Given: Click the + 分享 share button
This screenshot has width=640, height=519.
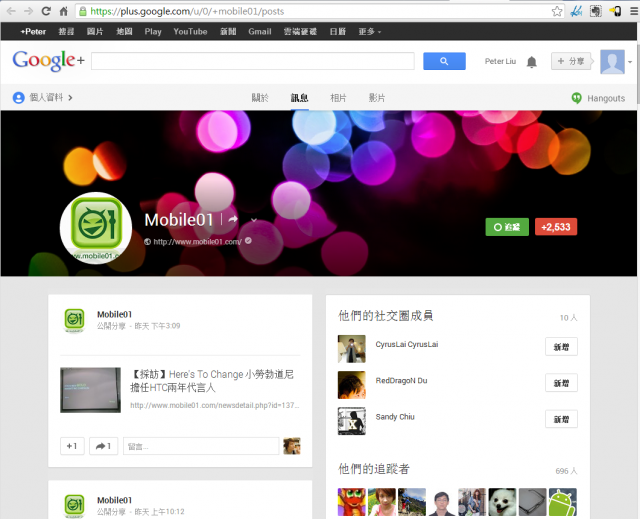Looking at the screenshot, I should coord(571,61).
